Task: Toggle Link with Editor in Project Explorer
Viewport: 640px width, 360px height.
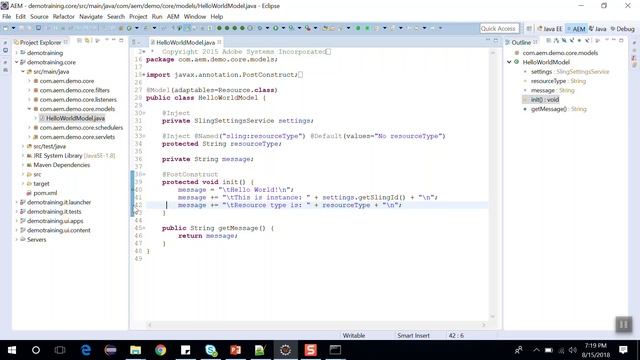Action: tap(87, 41)
